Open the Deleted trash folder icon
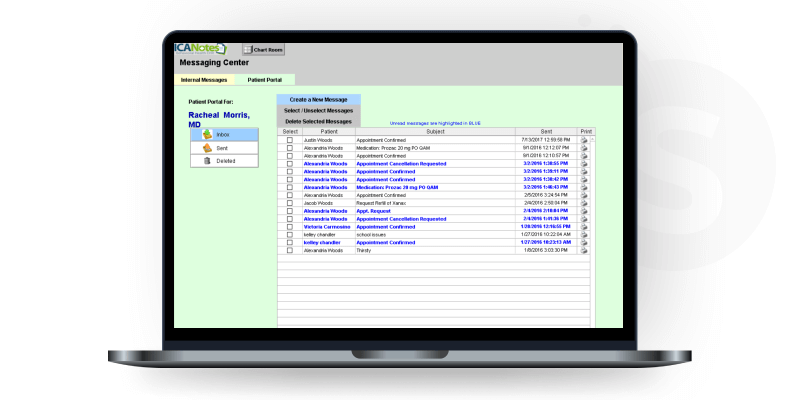 208,160
